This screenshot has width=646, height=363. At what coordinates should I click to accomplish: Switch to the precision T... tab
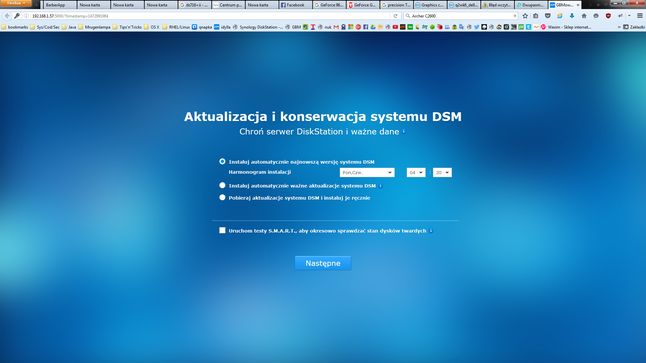click(396, 5)
